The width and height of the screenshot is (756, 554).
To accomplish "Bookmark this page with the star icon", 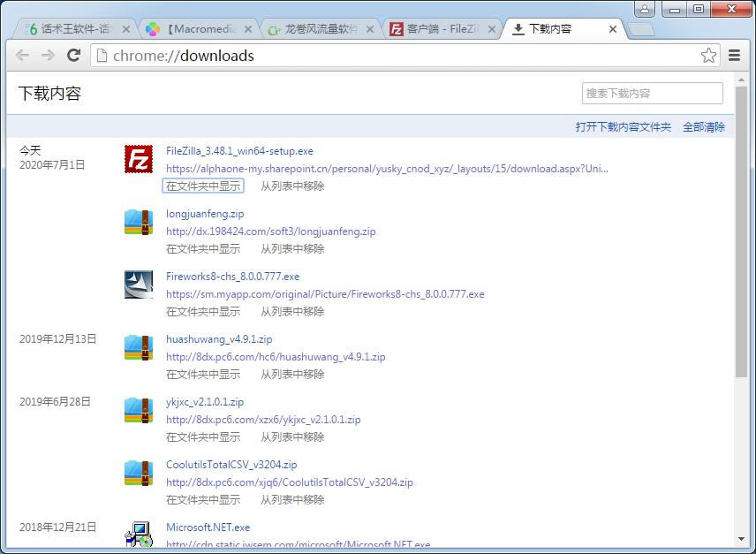I will pyautogui.click(x=708, y=56).
